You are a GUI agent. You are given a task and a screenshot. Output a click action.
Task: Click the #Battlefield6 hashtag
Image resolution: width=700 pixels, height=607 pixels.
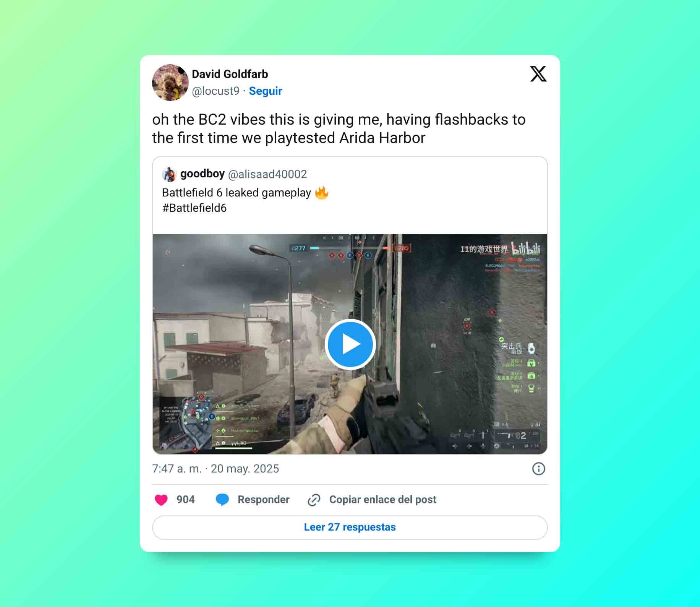(194, 208)
